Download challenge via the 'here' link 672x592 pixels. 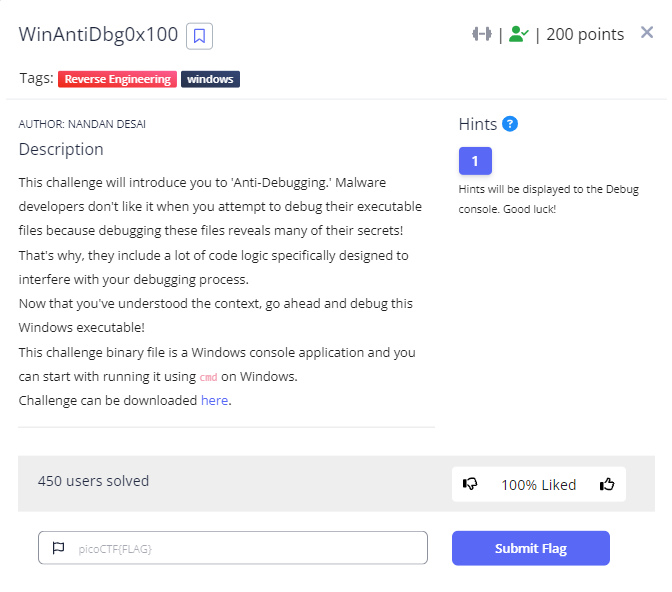214,400
